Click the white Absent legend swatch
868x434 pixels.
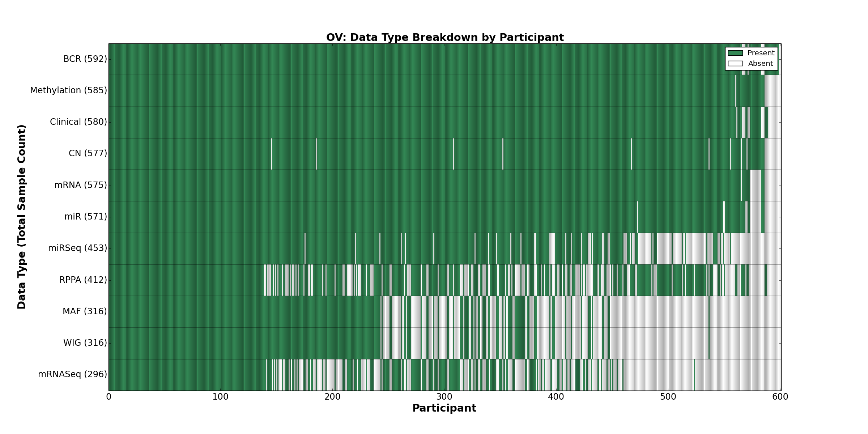735,64
